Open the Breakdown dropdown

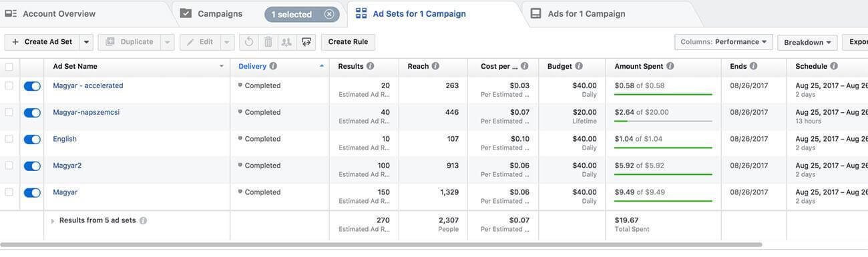coord(807,42)
